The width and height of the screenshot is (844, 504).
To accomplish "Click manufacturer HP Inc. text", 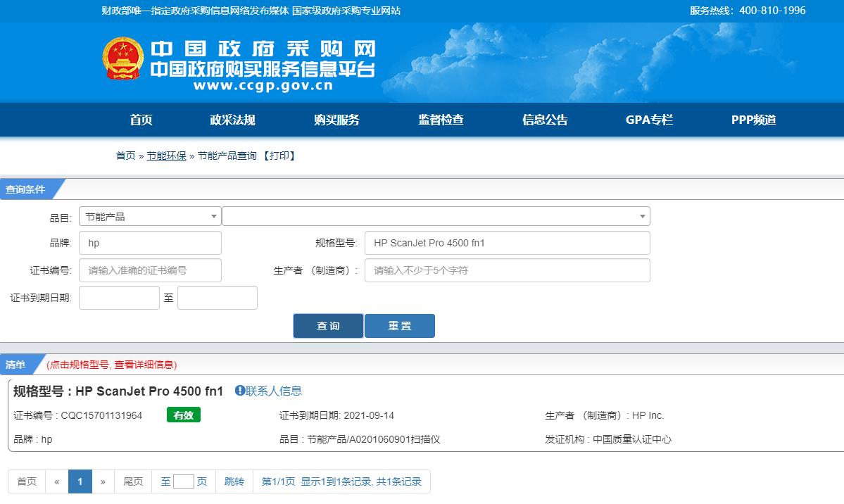I will (x=648, y=415).
